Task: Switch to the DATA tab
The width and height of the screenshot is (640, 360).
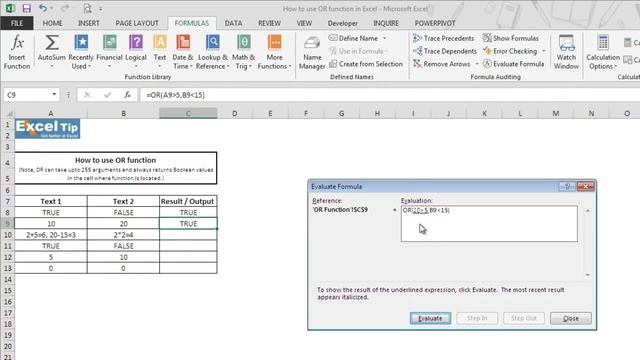Action: point(233,23)
